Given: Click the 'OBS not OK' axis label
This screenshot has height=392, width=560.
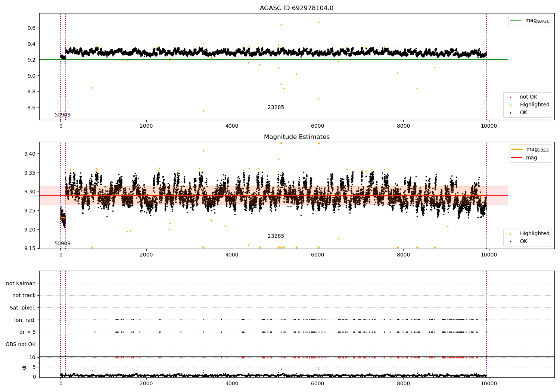Looking at the screenshot, I should [x=21, y=345].
